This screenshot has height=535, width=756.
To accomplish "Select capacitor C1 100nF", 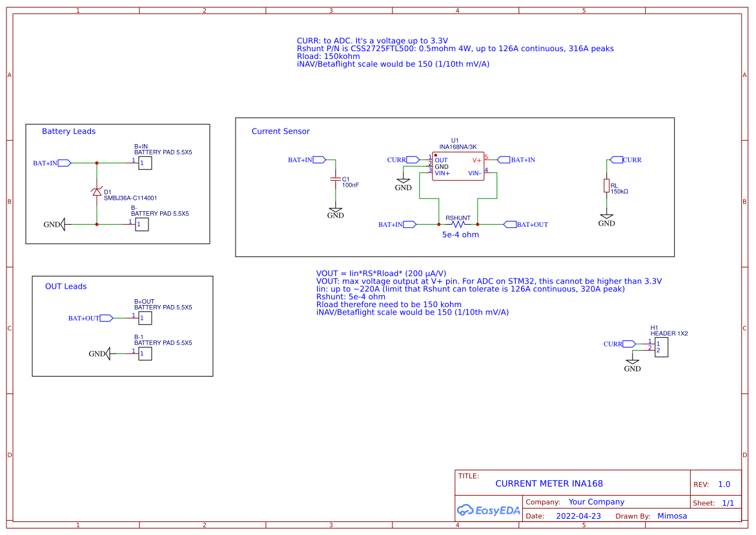I will point(335,180).
